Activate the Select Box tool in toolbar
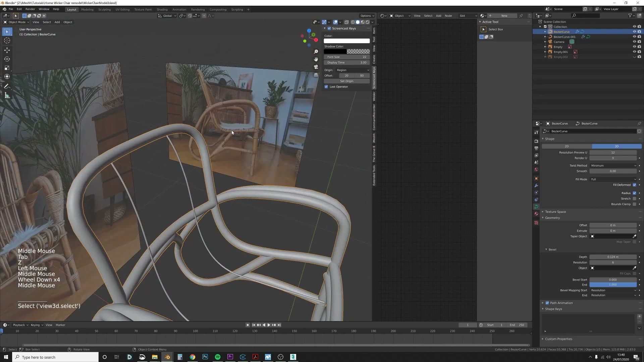 click(x=7, y=32)
